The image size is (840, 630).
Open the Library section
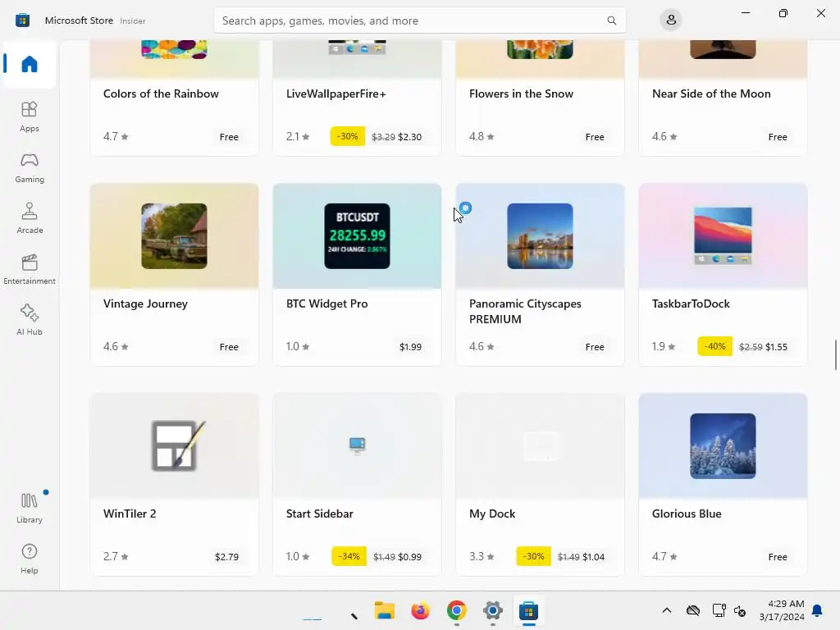[30, 508]
